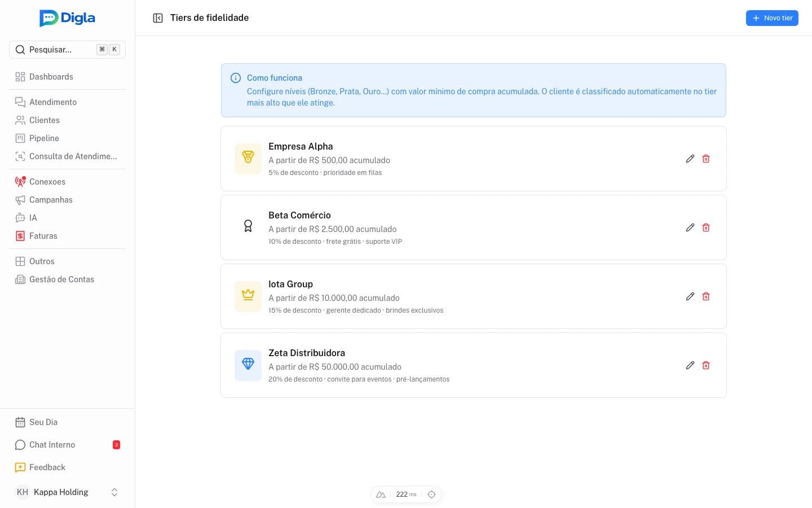Screen dimensions: 812x508
Task: Edit the Beta Comércio tier
Action: pyautogui.click(x=690, y=227)
